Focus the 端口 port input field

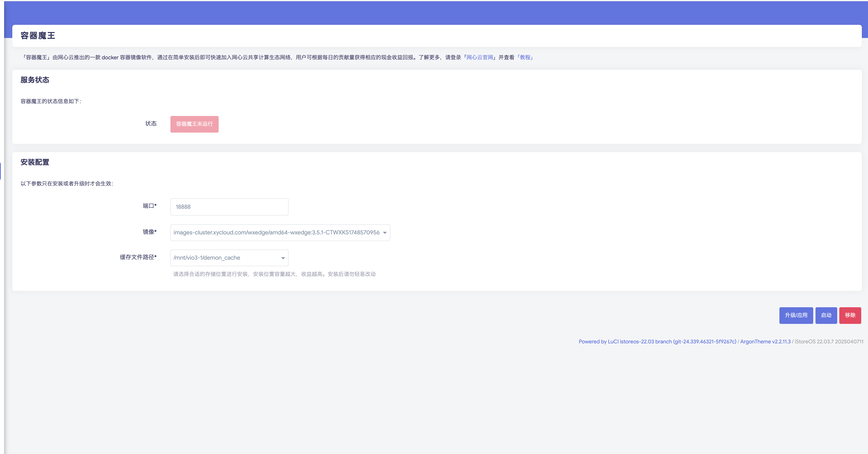tap(230, 207)
